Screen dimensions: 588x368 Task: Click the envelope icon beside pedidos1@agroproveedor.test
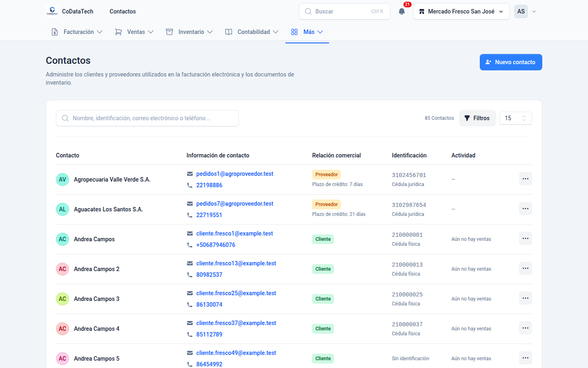(190, 174)
